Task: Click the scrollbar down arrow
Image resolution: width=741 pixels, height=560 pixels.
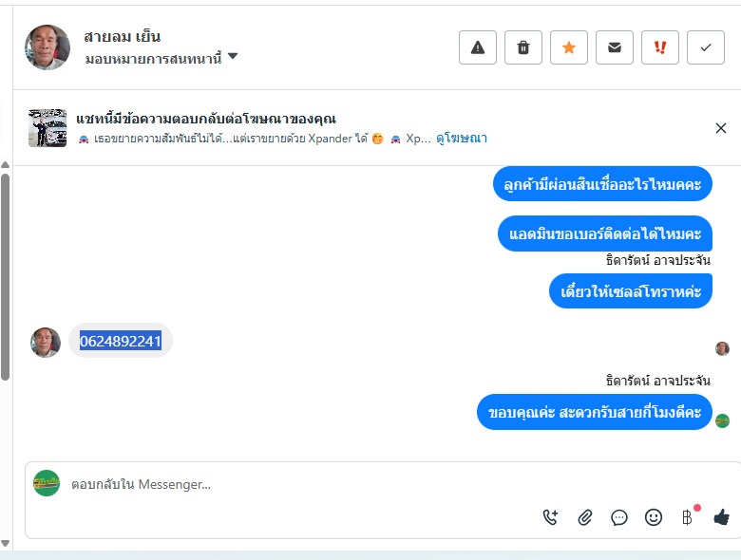Action: pos(5,543)
